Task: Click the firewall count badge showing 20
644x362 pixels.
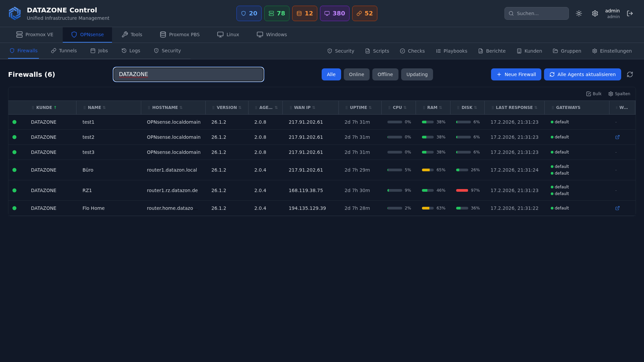Action: [x=249, y=13]
